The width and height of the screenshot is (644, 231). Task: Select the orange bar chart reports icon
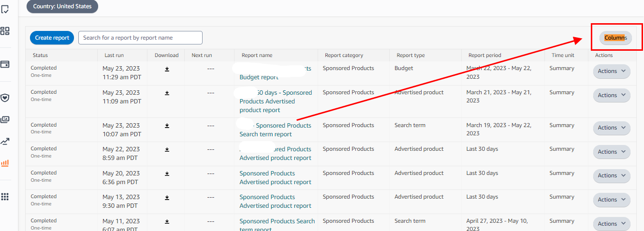(x=5, y=163)
